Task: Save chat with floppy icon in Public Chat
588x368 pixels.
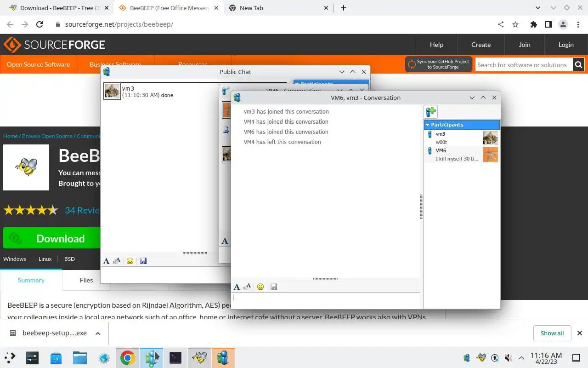Action: pyautogui.click(x=143, y=261)
